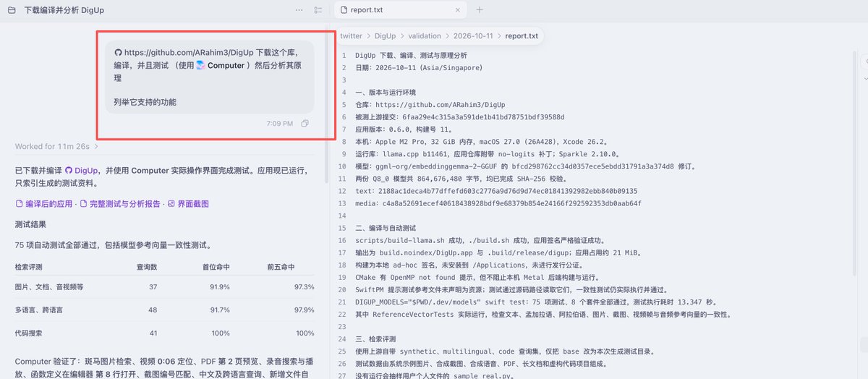Click the 代码搜索 row label
868x379 pixels.
30,333
